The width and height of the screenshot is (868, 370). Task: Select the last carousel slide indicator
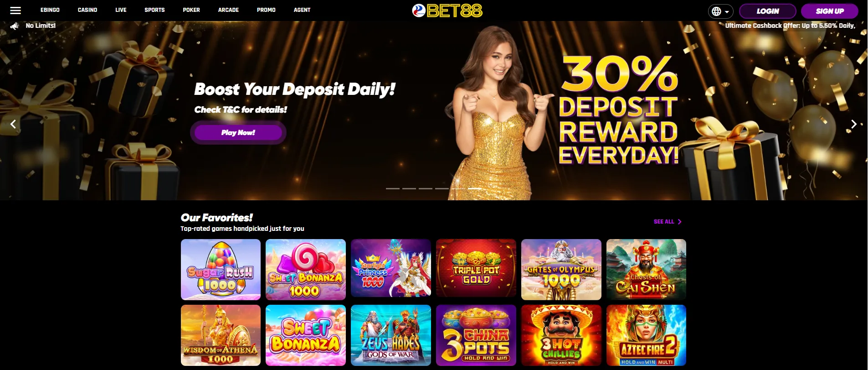coord(475,188)
